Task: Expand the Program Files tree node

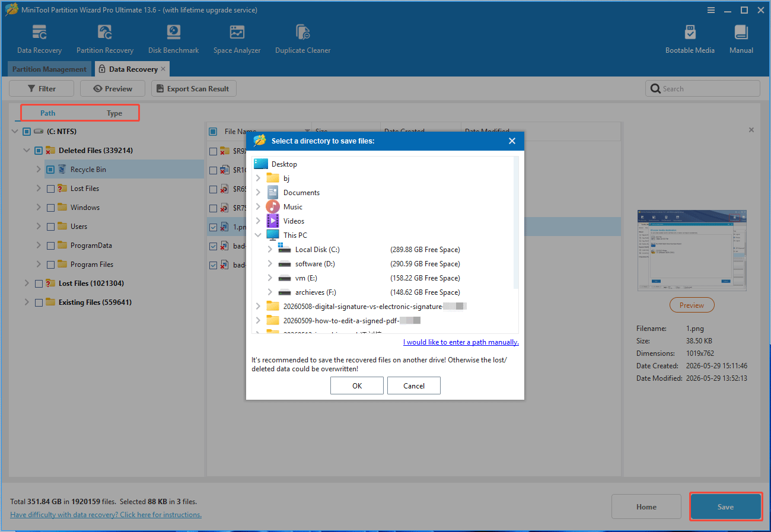Action: tap(39, 265)
